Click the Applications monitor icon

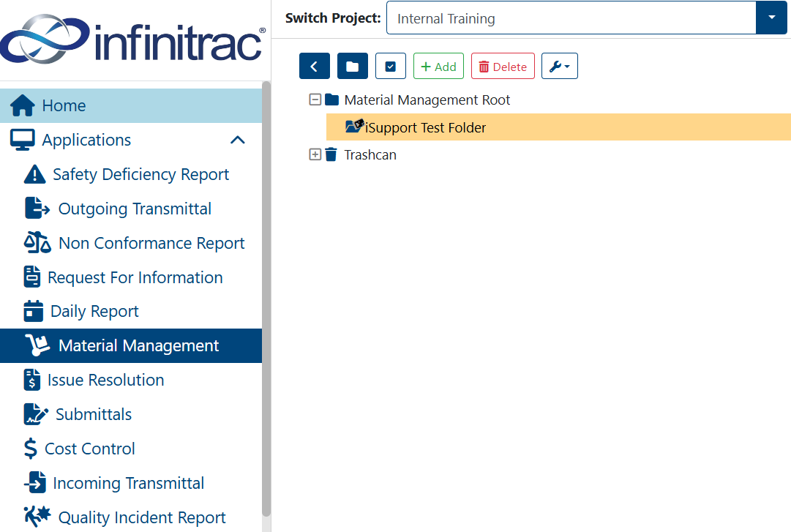[x=23, y=140]
